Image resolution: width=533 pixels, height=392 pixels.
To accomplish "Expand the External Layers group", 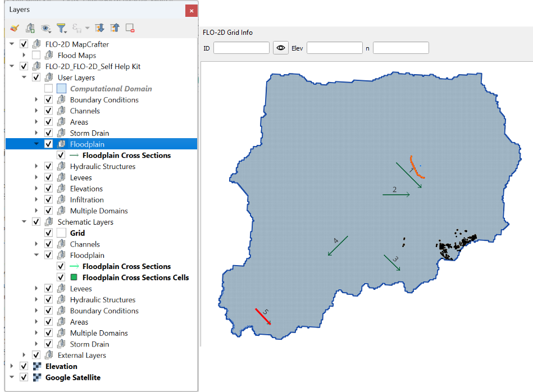I will (x=24, y=355).
